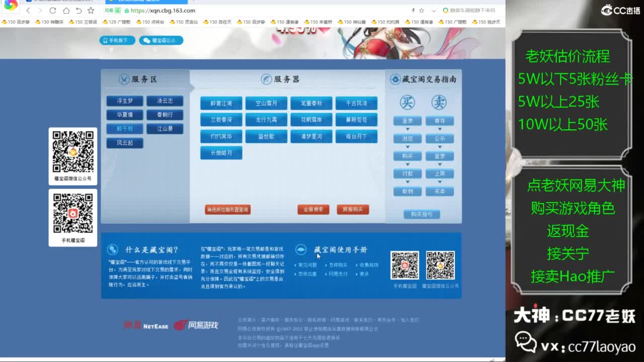
Task: Open the 更多 manual link
Action: coord(364,274)
